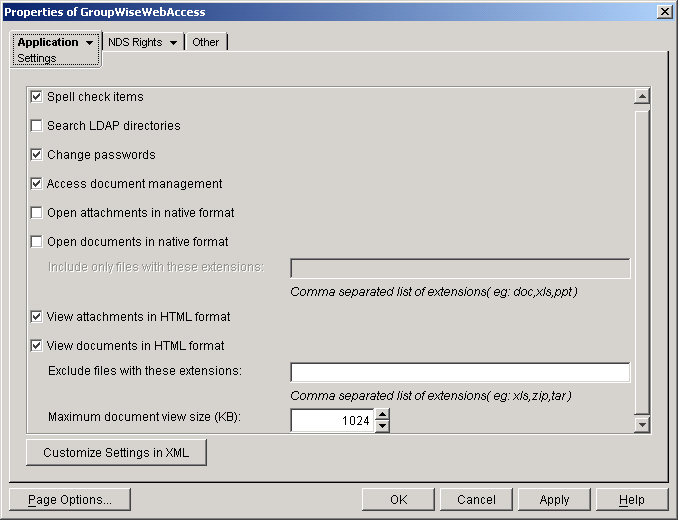This screenshot has height=520, width=678.
Task: Open Page Options dialog
Action: pyautogui.click(x=70, y=500)
